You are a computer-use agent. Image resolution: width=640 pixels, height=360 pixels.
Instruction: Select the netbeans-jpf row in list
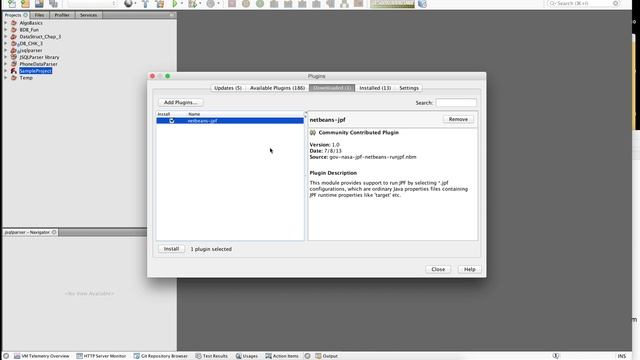click(x=230, y=121)
